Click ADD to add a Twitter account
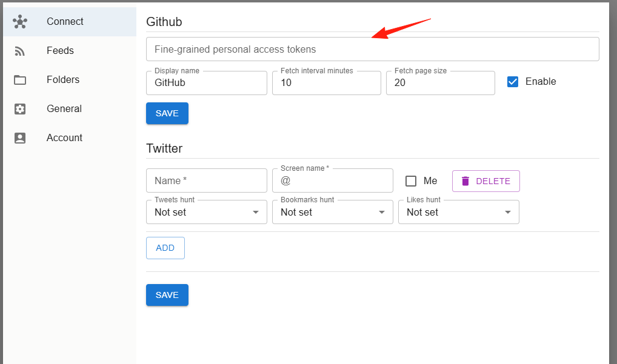The image size is (617, 364). (x=165, y=248)
